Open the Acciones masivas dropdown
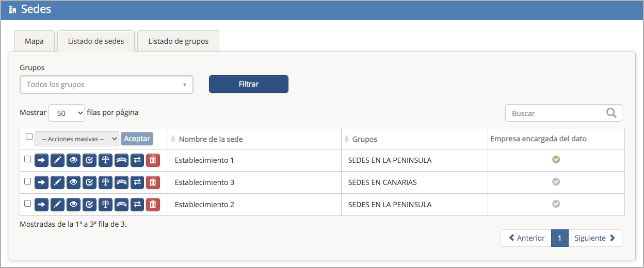This screenshot has width=644, height=268. pyautogui.click(x=76, y=139)
